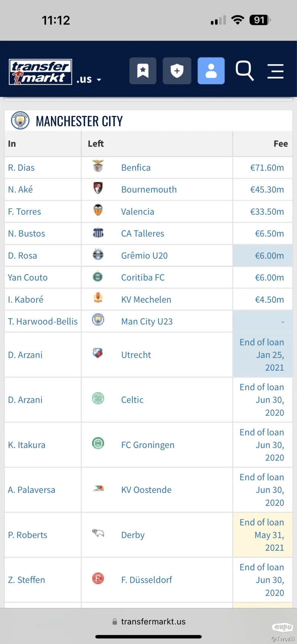Image resolution: width=297 pixels, height=644 pixels.
Task: Go to Transfermarkt home logo
Action: [x=40, y=72]
